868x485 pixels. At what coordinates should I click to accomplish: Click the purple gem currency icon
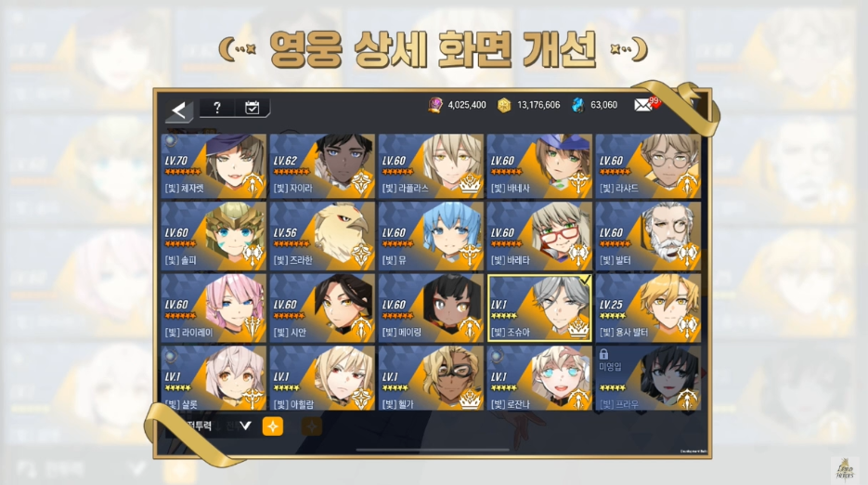[x=435, y=105]
